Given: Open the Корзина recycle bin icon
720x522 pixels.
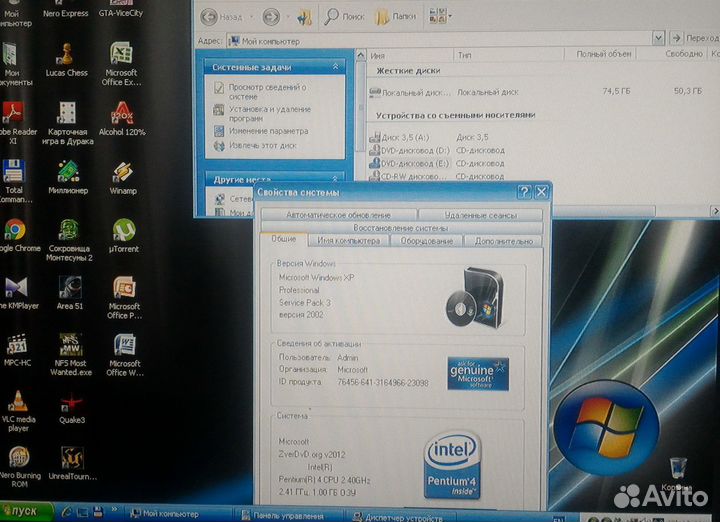Looking at the screenshot, I should coord(677,474).
